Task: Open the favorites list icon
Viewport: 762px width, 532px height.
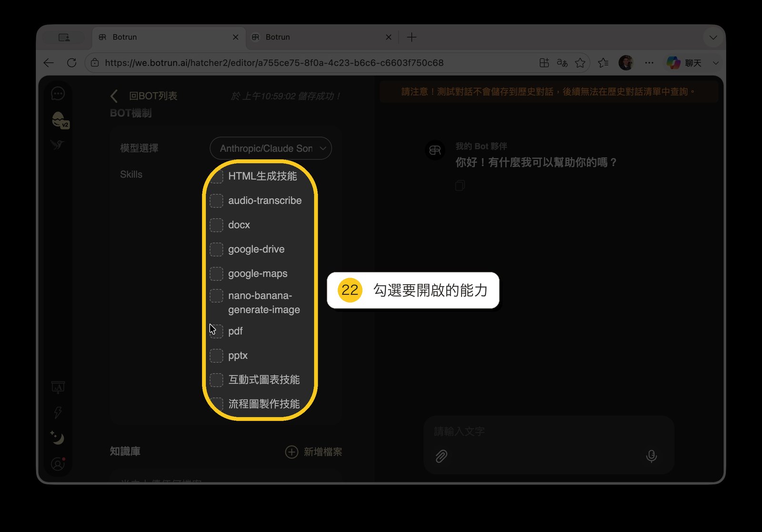Action: pos(603,63)
